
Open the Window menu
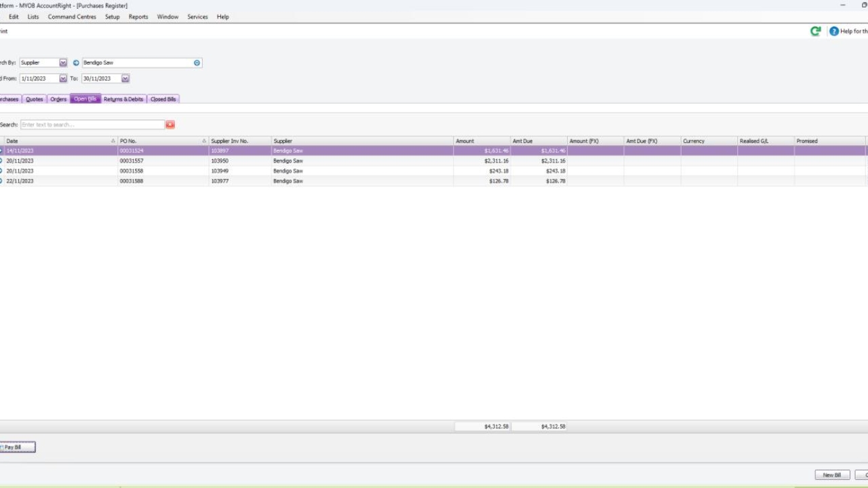coord(168,17)
